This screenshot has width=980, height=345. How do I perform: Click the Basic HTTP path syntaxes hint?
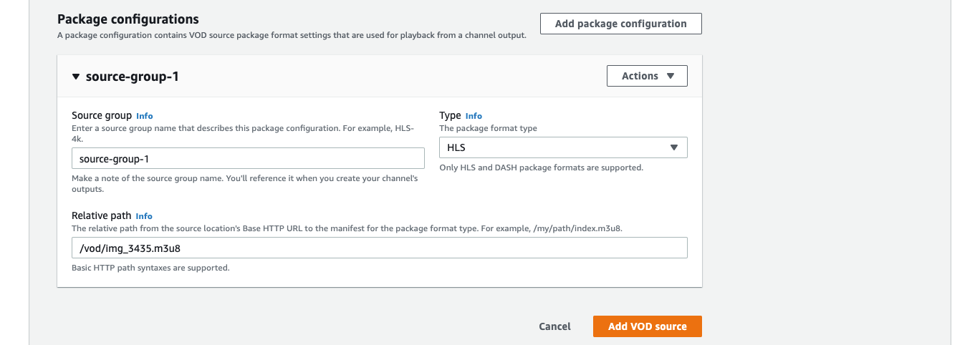click(x=150, y=268)
